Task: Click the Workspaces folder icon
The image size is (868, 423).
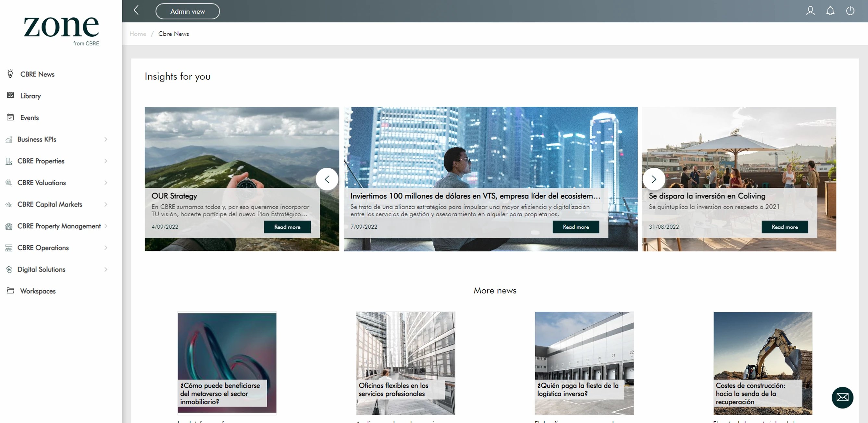Action: click(10, 290)
